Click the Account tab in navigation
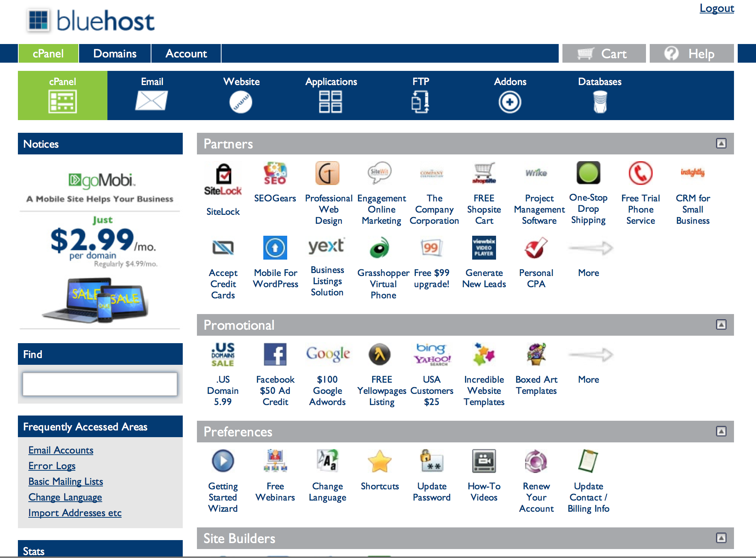Screen dimensions: 756x558 (186, 53)
